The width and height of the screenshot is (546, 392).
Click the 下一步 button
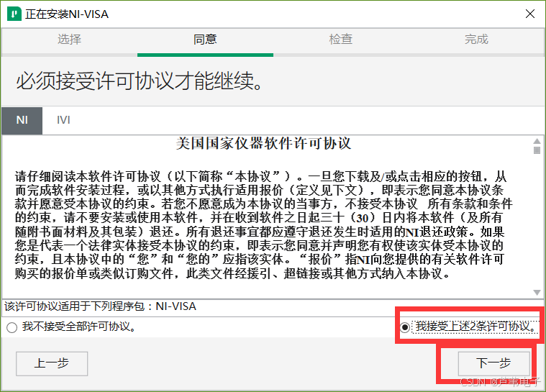click(x=494, y=363)
